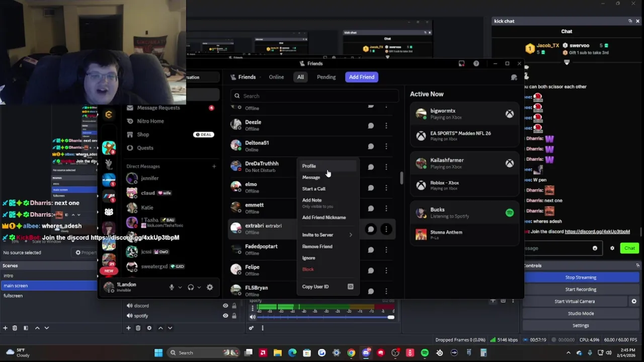Choose Add Friend Nickname
644x362 pixels.
point(327,217)
